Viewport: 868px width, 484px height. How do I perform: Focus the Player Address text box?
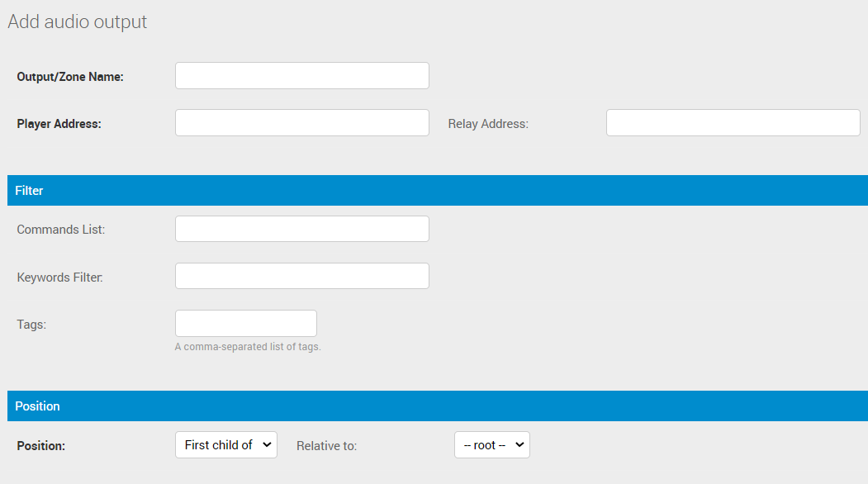coord(301,123)
